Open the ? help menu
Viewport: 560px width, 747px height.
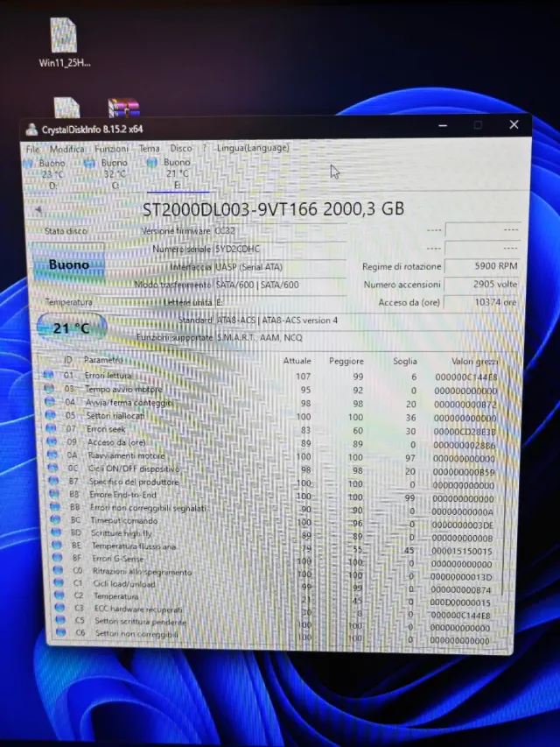[x=204, y=148]
